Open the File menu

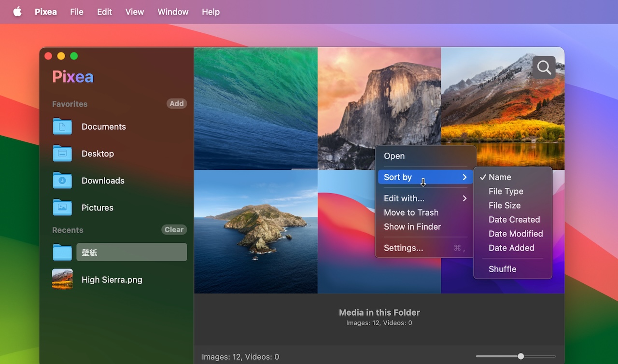coord(77,12)
